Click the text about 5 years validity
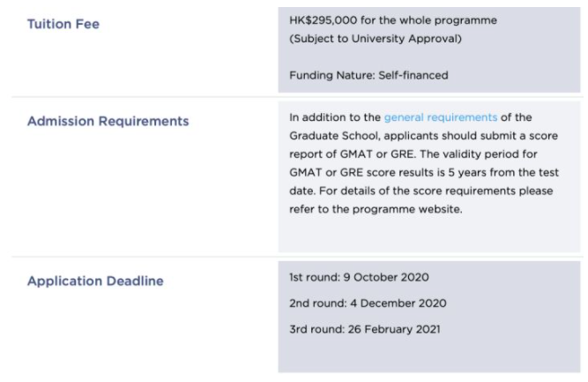The image size is (588, 382). (424, 173)
